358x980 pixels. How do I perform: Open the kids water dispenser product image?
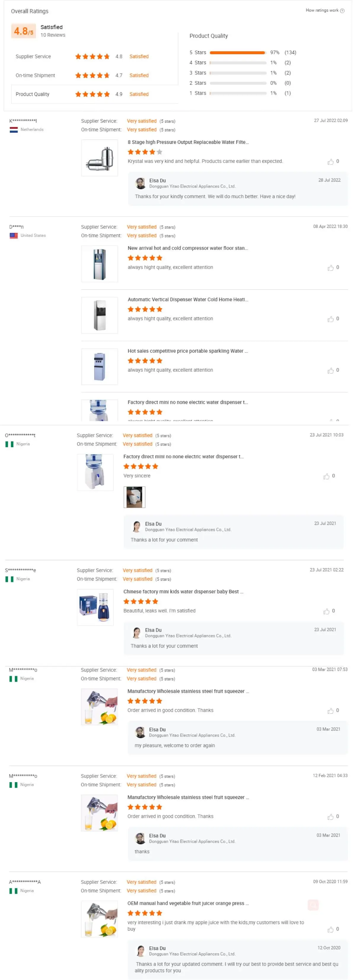(95, 607)
